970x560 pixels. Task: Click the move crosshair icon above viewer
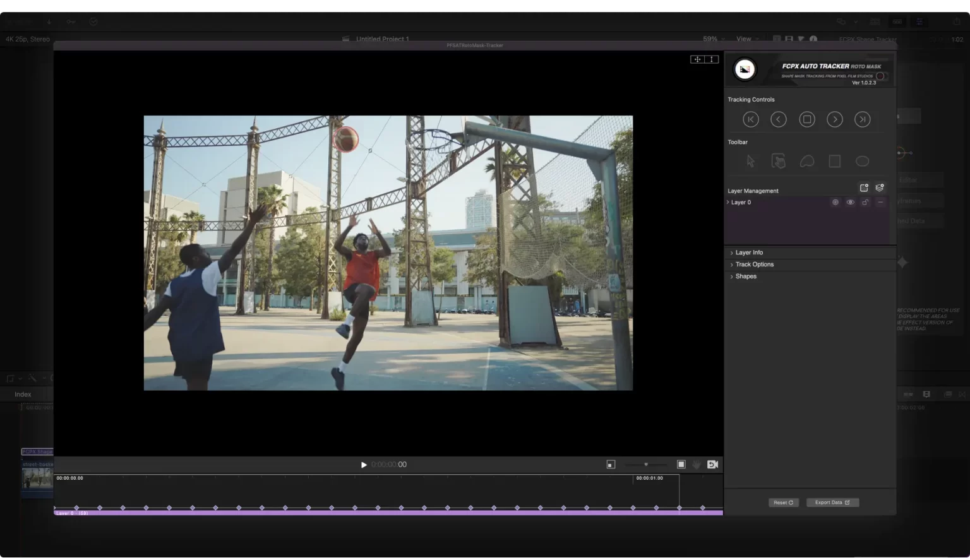point(697,59)
